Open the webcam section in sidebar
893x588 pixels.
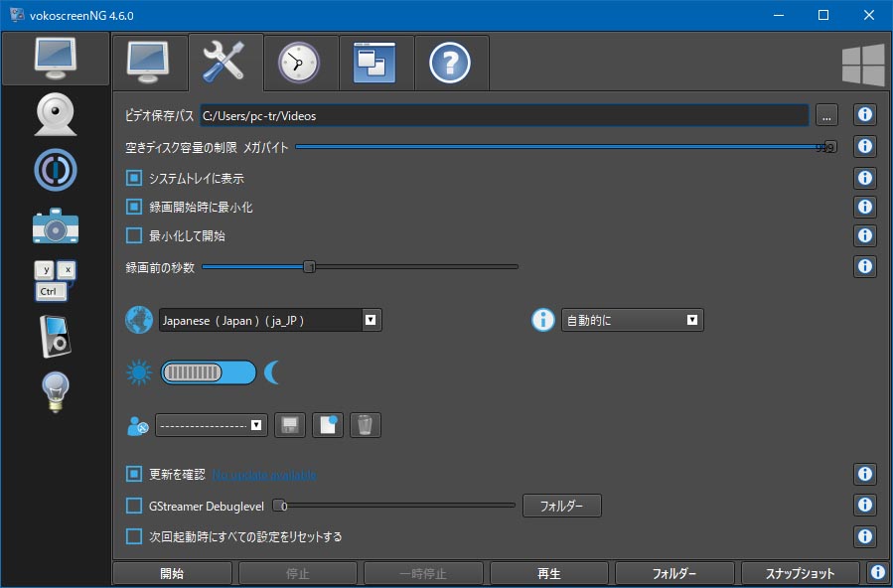[56, 114]
